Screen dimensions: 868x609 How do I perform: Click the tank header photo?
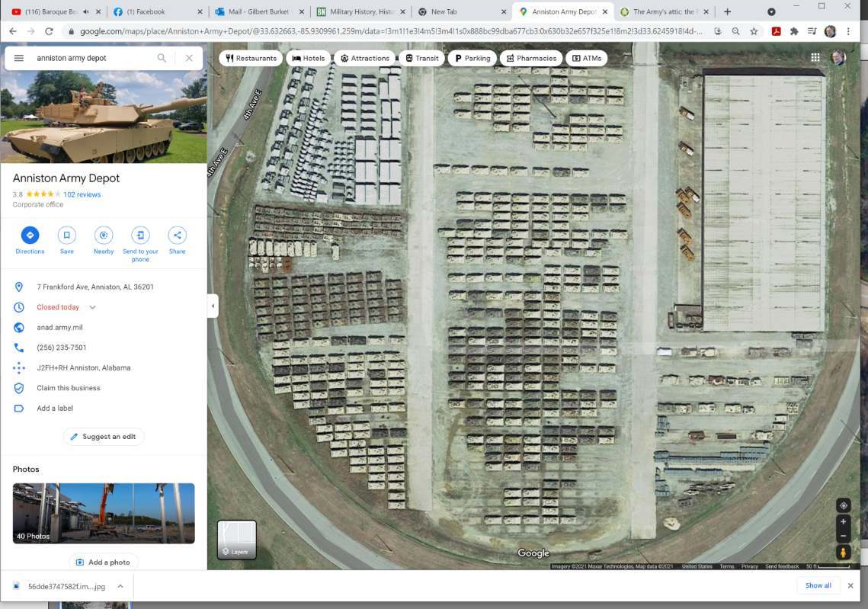[104, 117]
